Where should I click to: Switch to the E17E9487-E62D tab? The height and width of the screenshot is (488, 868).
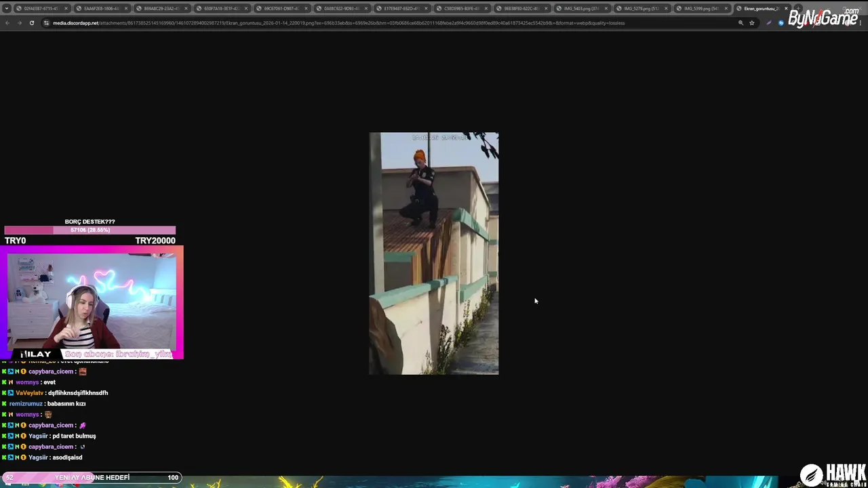(401, 9)
